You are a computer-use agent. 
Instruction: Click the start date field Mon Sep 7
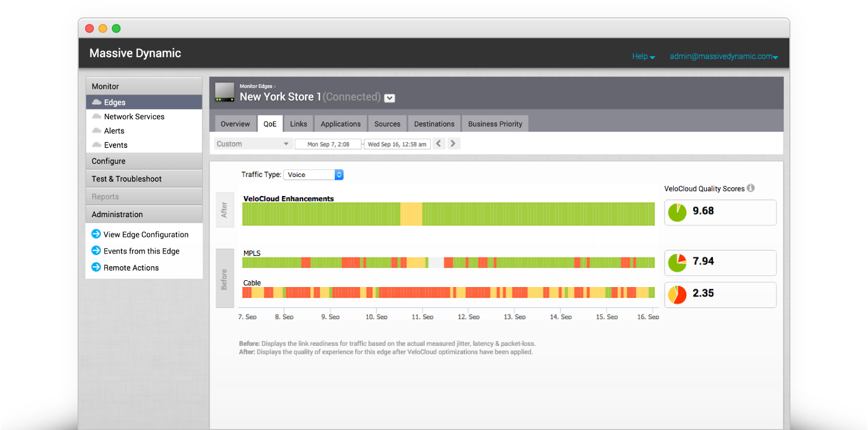point(328,144)
